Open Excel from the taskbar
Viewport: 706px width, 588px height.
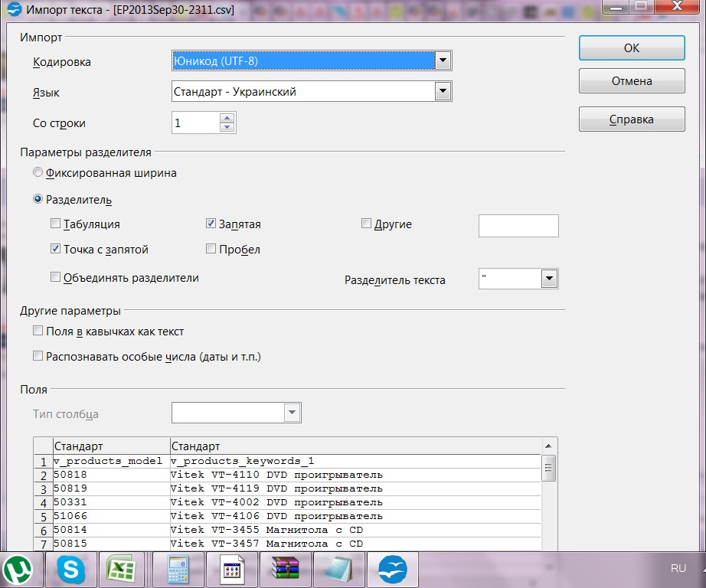pos(121,569)
